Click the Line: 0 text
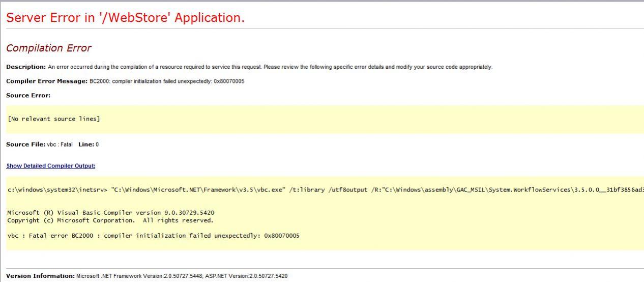Viewport: 644px width, 282px height. [89, 145]
